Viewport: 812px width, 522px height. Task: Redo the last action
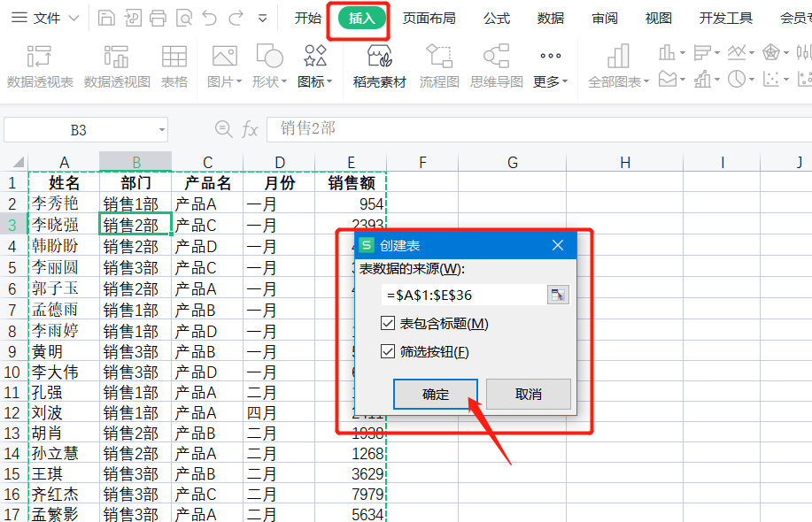pyautogui.click(x=236, y=18)
